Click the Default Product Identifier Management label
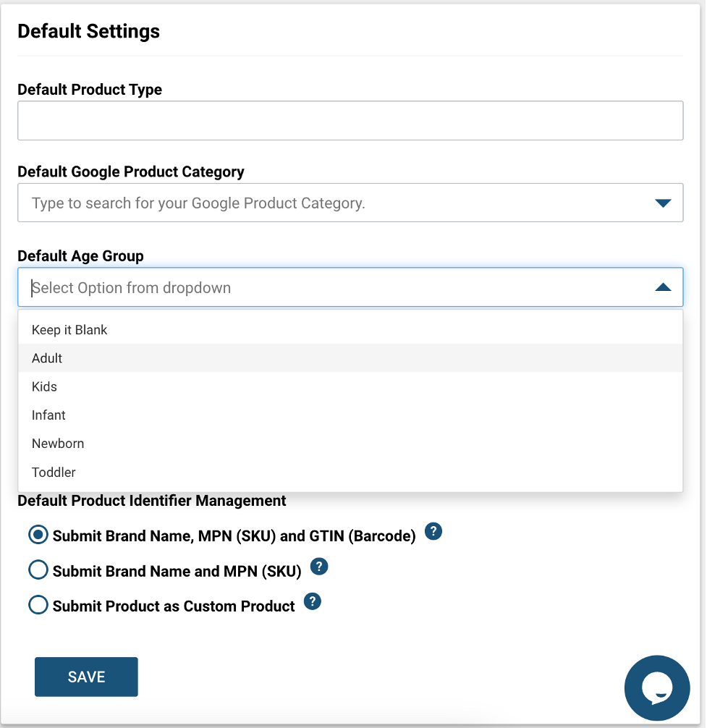 [152, 501]
